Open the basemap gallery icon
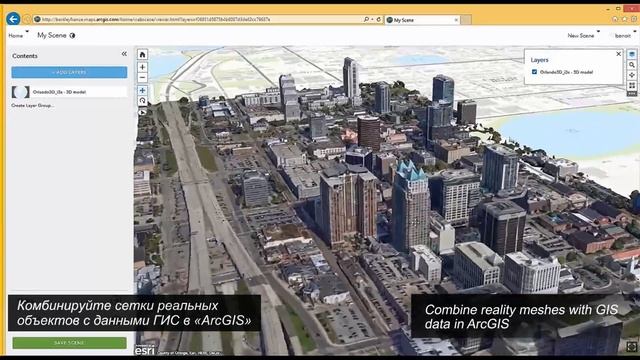 [632, 85]
